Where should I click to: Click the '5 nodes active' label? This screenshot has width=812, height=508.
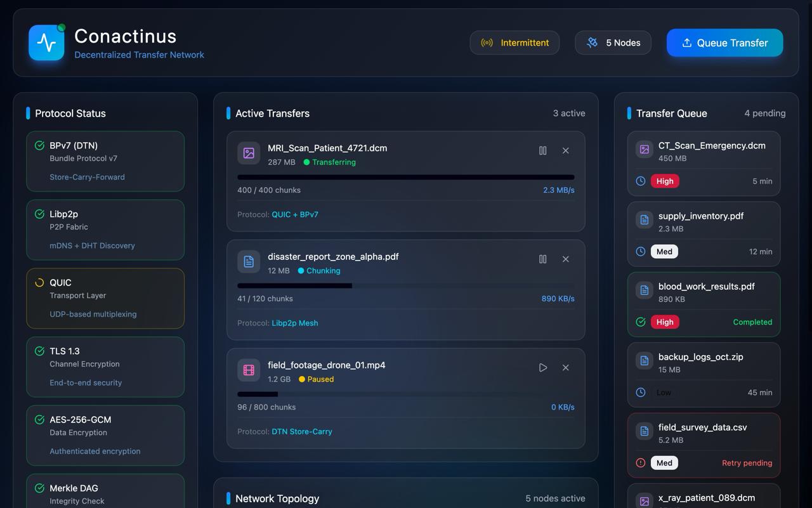[555, 498]
